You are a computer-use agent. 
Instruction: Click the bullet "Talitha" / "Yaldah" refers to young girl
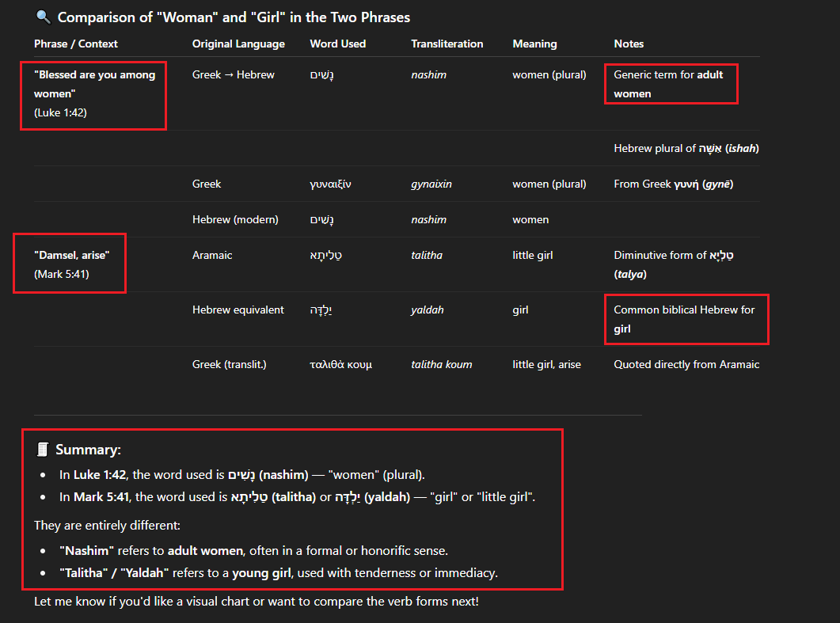[x=279, y=573]
